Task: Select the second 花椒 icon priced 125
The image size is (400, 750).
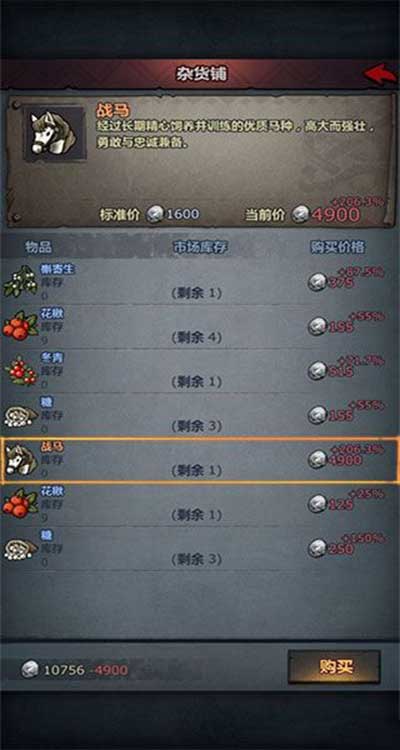Action: coord(20,504)
